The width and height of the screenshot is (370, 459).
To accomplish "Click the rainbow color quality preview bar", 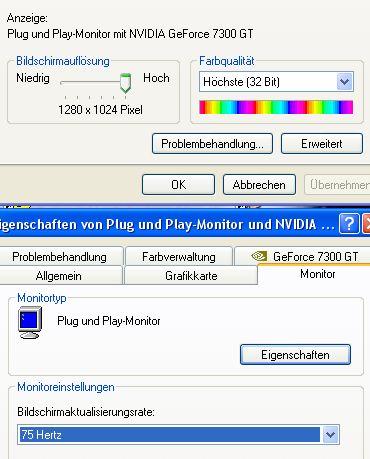I will [276, 107].
